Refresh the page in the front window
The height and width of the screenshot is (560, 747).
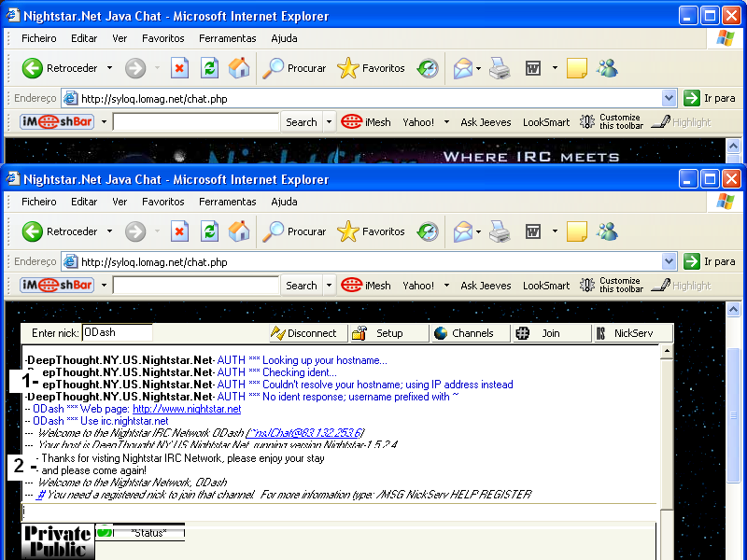209,231
